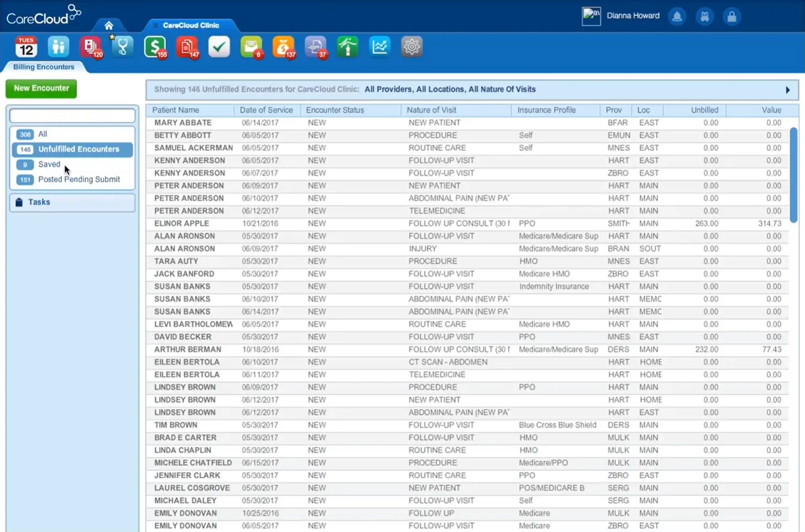805x532 pixels.
Task: Open the green dollar billing icon badged 155
Action: 155,47
